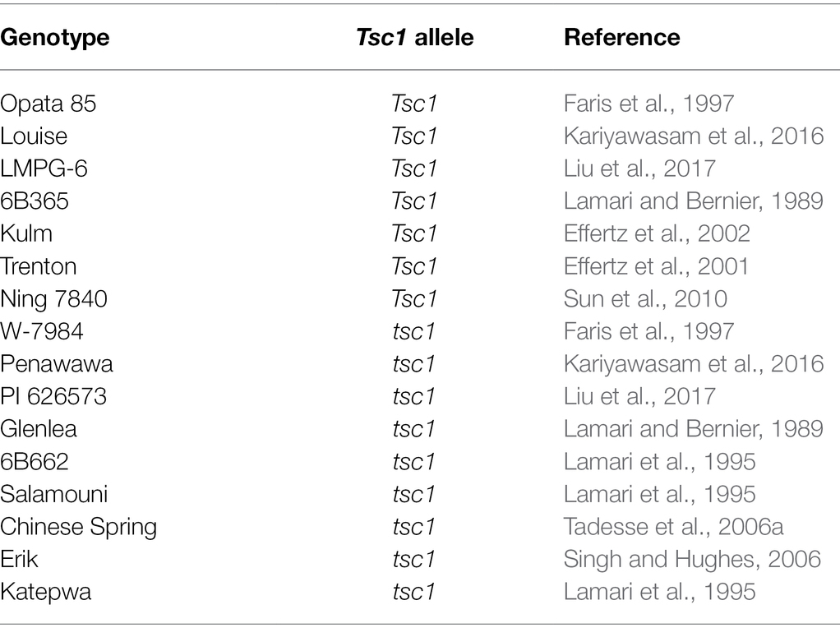Open the Effertz et al., 2001 citation
Image resolution: width=840 pixels, height=637 pixels.
pyautogui.click(x=656, y=266)
